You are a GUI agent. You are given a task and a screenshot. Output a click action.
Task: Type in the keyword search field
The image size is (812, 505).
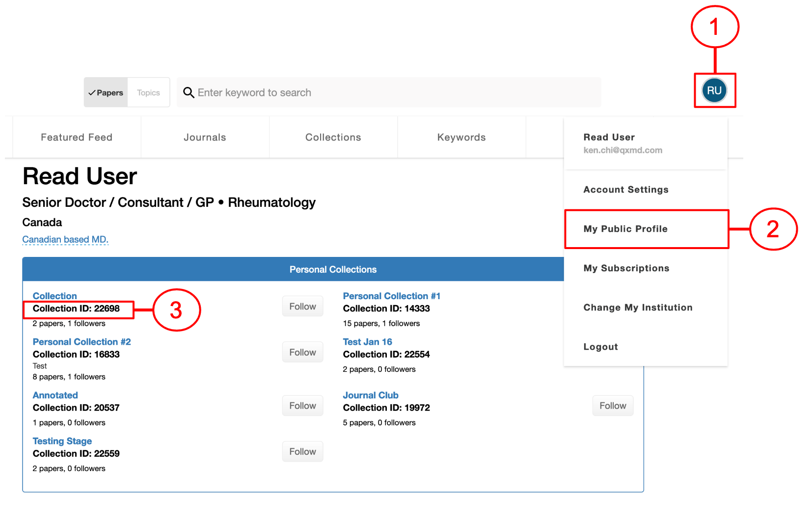click(x=393, y=92)
